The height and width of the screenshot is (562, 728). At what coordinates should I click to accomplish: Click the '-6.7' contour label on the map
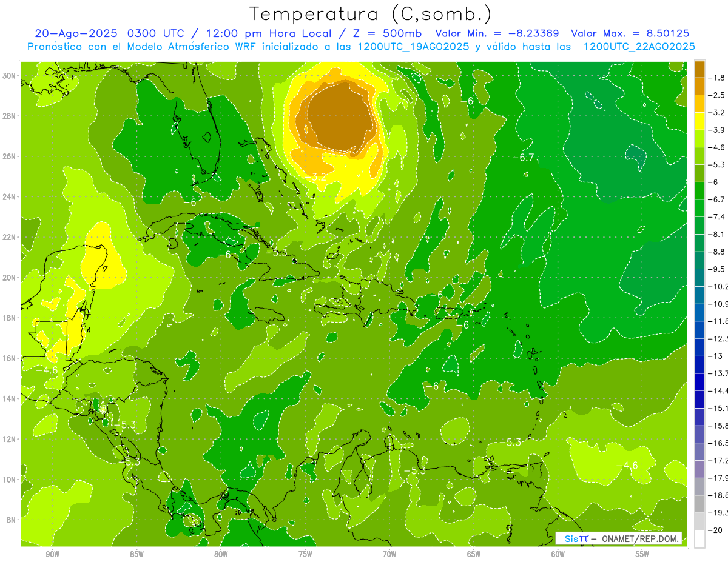pyautogui.click(x=523, y=158)
